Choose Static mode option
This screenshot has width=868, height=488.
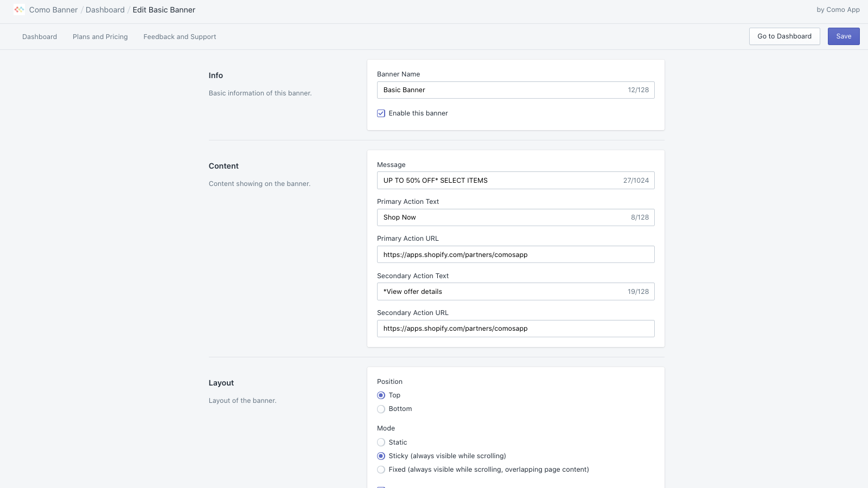pyautogui.click(x=381, y=442)
